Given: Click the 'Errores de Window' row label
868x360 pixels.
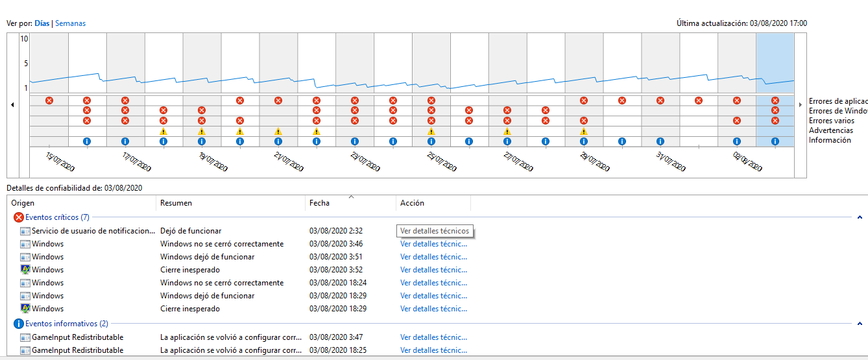Looking at the screenshot, I should coord(838,111).
